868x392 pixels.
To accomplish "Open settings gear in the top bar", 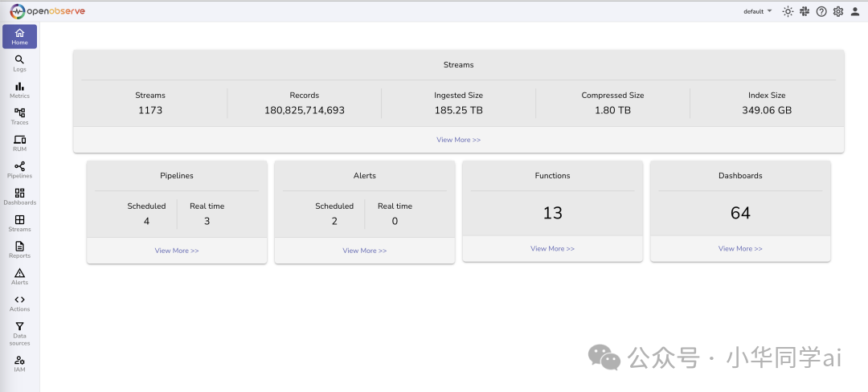I will (x=838, y=11).
